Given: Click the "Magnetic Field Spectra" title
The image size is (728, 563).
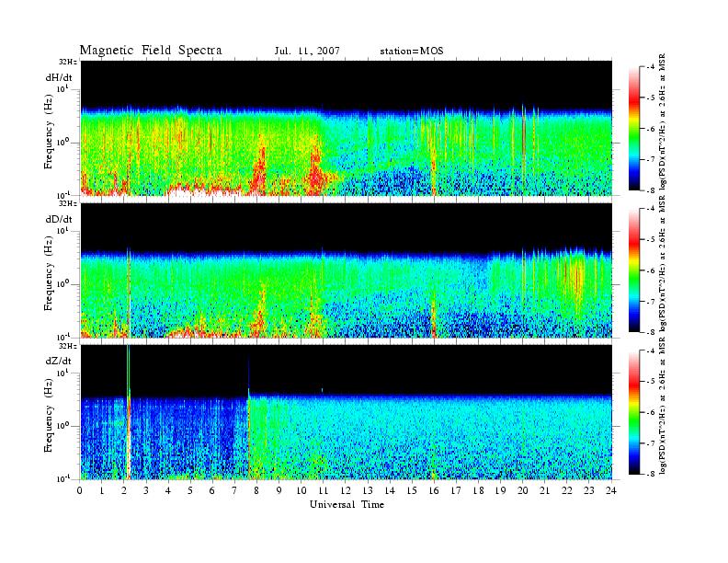Looking at the screenshot, I should [151, 51].
